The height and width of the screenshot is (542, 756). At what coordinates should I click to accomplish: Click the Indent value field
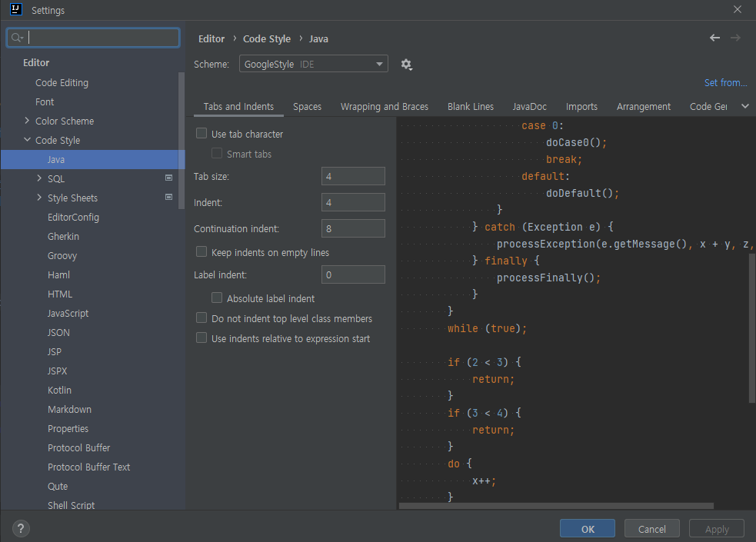tap(353, 202)
